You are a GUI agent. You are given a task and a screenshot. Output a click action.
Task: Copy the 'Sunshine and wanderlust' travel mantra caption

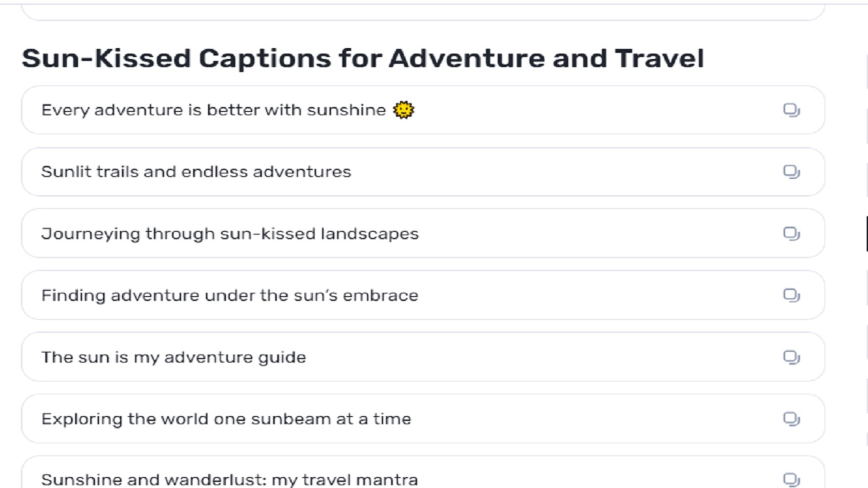pyautogui.click(x=791, y=479)
